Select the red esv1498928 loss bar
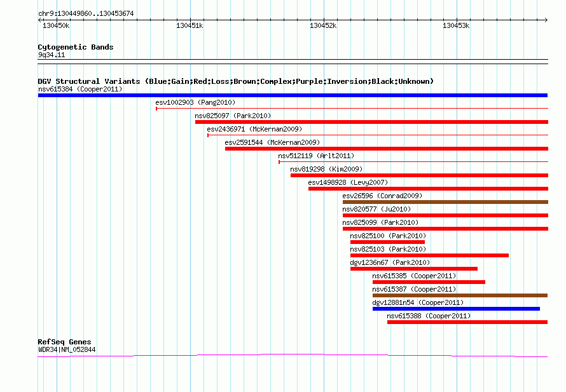This screenshot has width=566, height=392. (428, 189)
